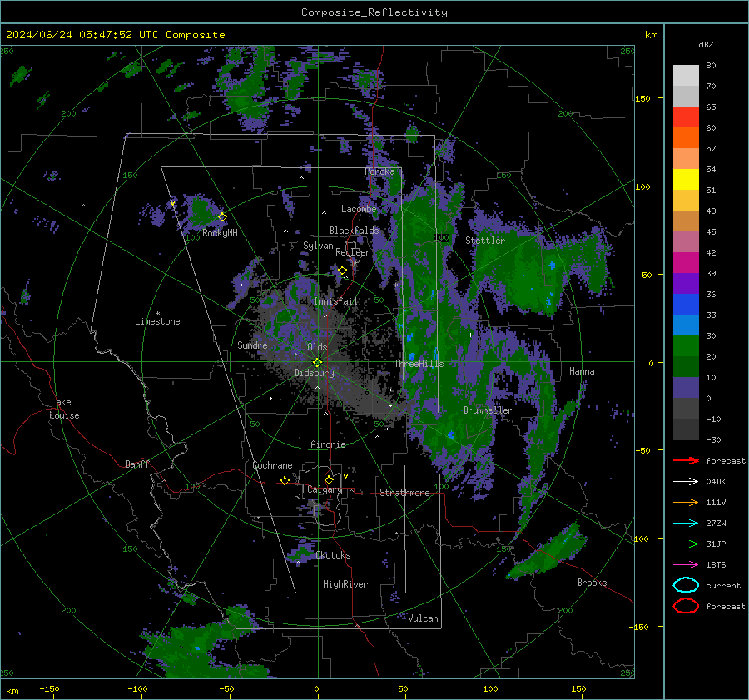Click the Composite_Reflectivity title
The height and width of the screenshot is (700, 749).
click(374, 12)
